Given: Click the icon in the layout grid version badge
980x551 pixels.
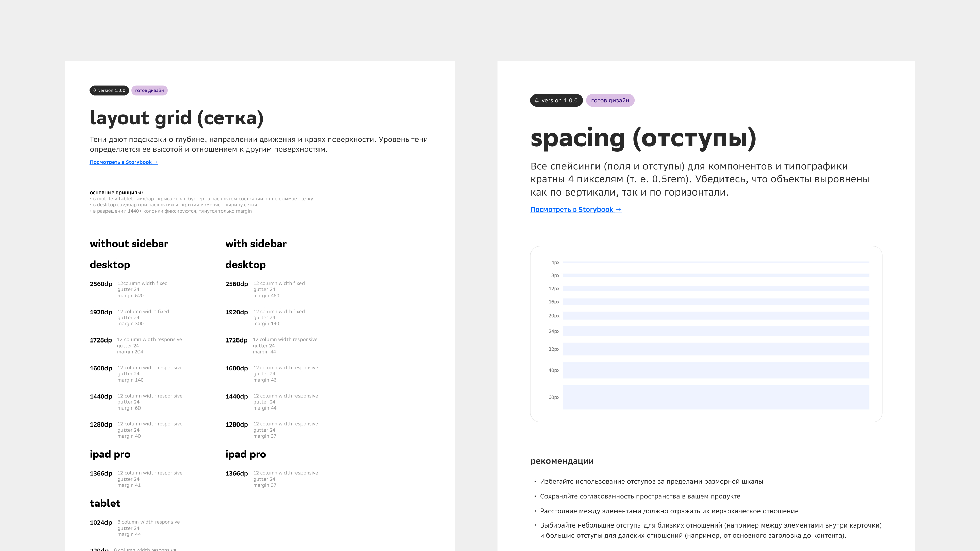Looking at the screenshot, I should (x=95, y=90).
